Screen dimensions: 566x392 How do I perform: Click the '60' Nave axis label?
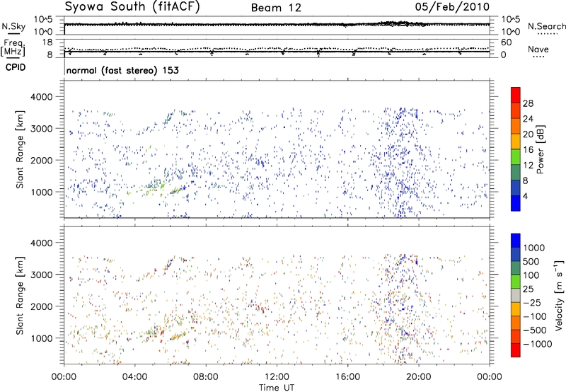(507, 42)
